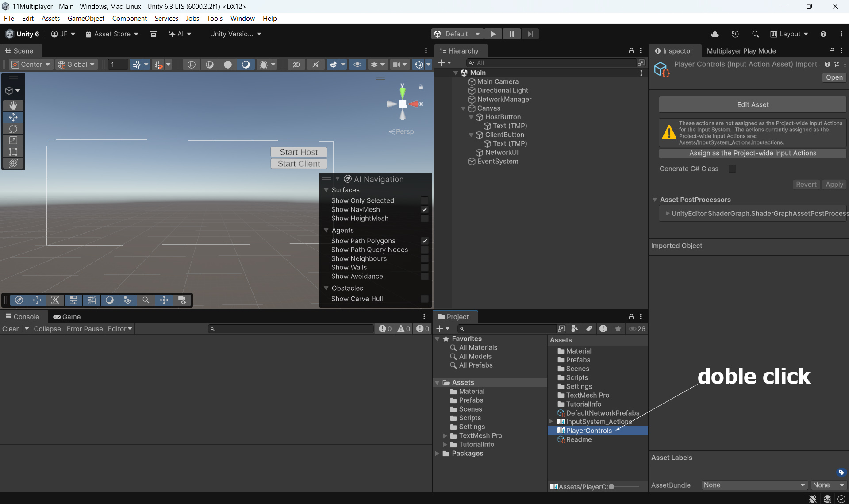Open the GameObject menu

pos(86,18)
